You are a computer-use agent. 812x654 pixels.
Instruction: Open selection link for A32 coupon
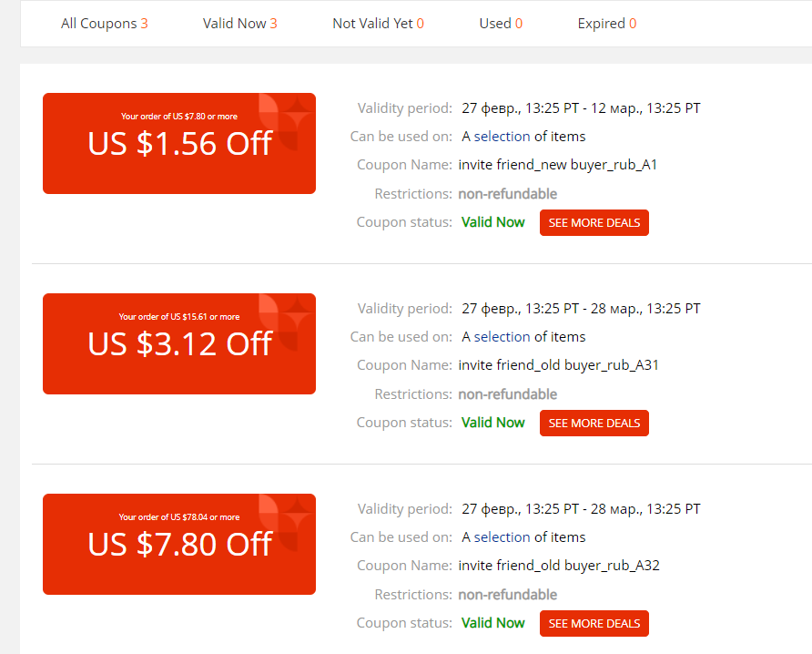tap(502, 536)
